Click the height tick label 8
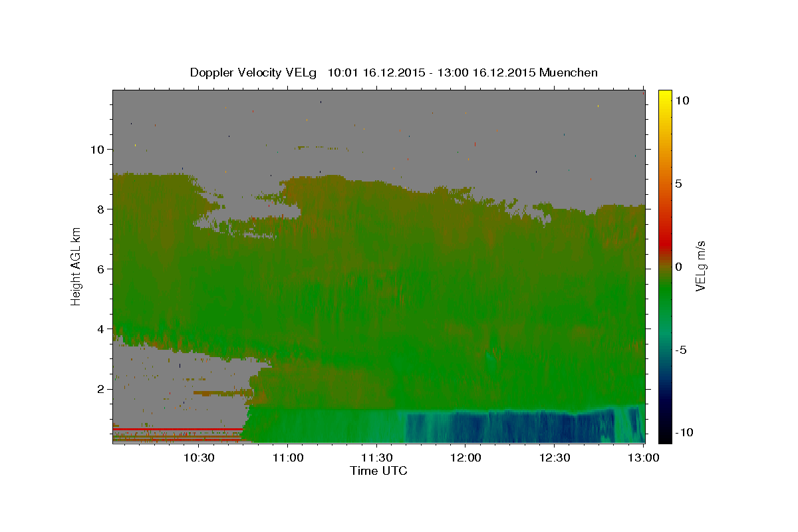The width and height of the screenshot is (798, 532). pyautogui.click(x=101, y=209)
